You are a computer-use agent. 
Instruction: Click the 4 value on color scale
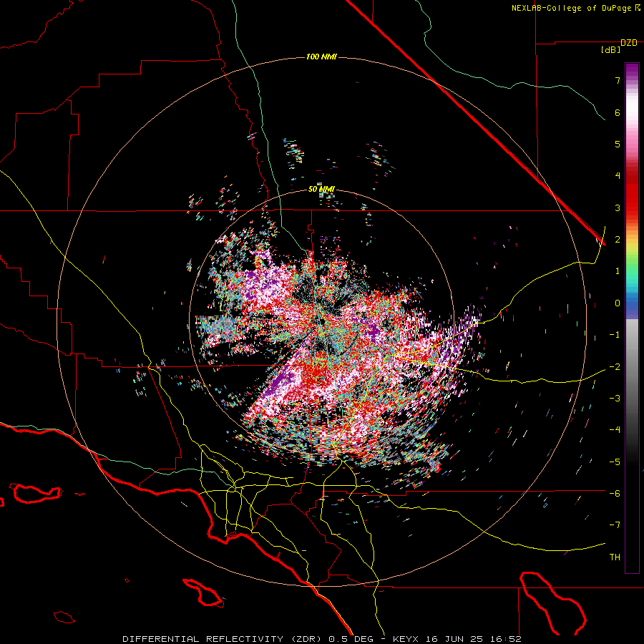click(618, 176)
